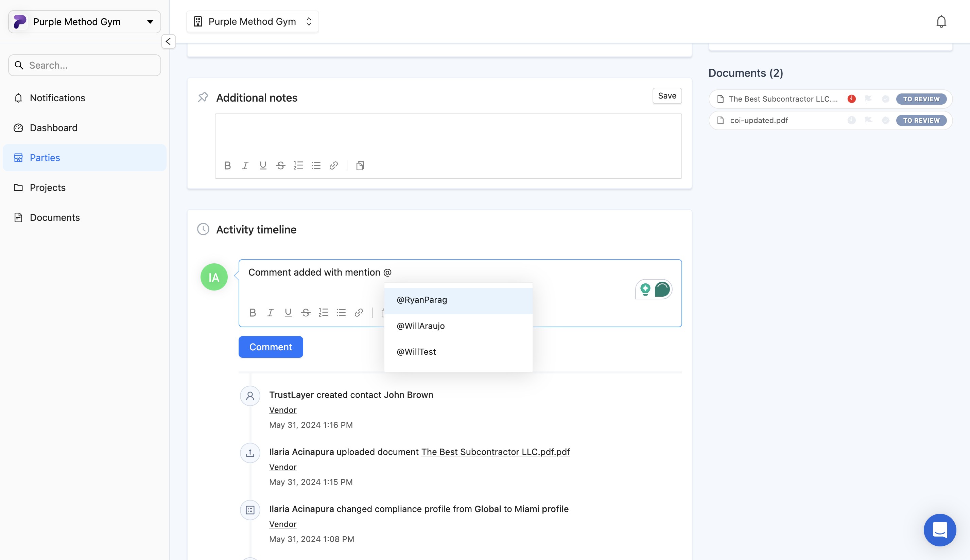Click red flag status on first document
This screenshot has height=560, width=970.
[851, 99]
